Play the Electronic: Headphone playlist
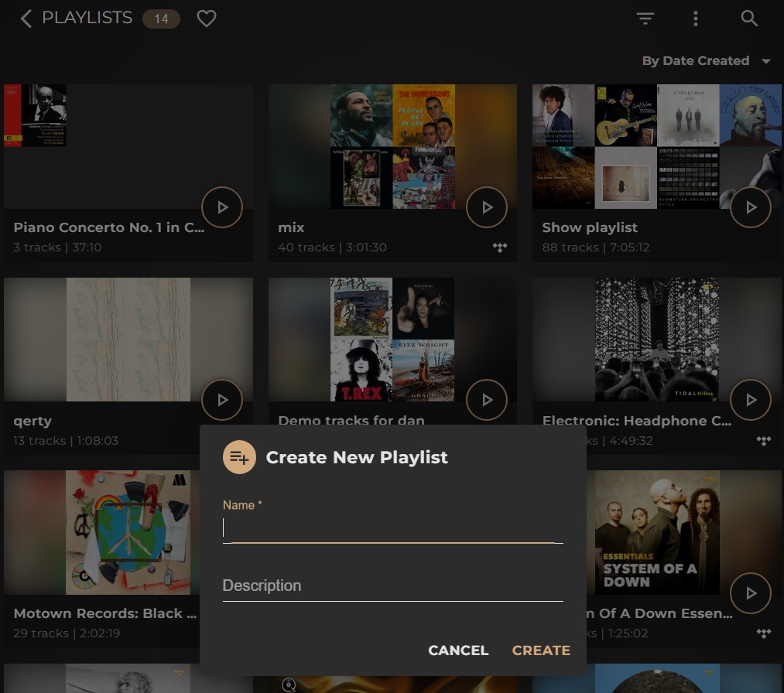The image size is (784, 693). pos(751,401)
